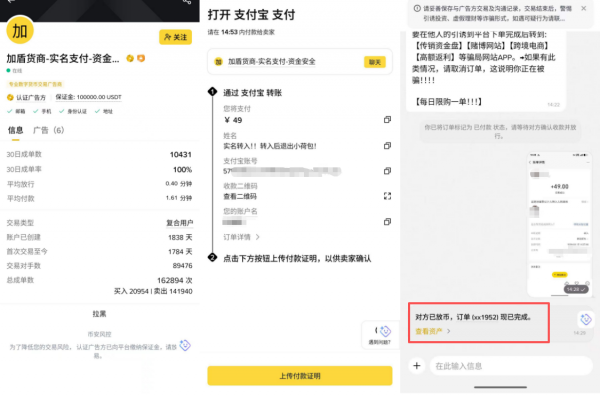
Task: Tap the 总成单数 162894 次 value
Action: [x=174, y=280]
